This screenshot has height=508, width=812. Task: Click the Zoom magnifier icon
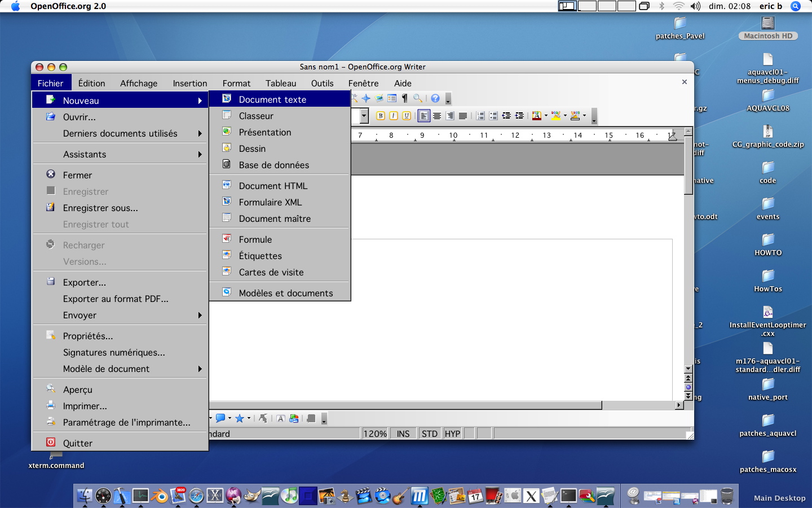[x=418, y=98]
